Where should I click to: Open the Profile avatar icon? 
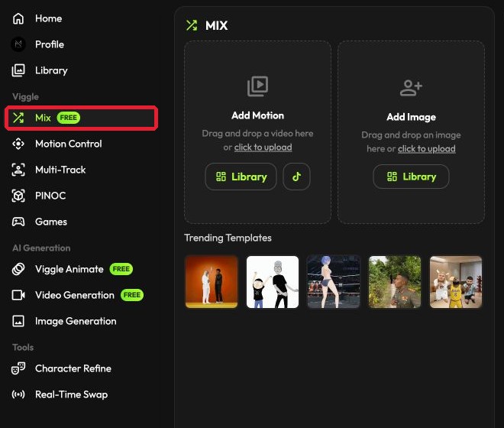pyautogui.click(x=18, y=44)
